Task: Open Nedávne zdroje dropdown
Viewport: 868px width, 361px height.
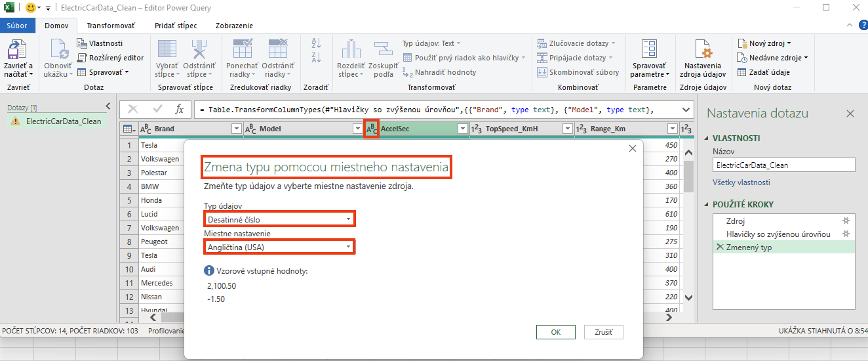Action: (x=773, y=58)
